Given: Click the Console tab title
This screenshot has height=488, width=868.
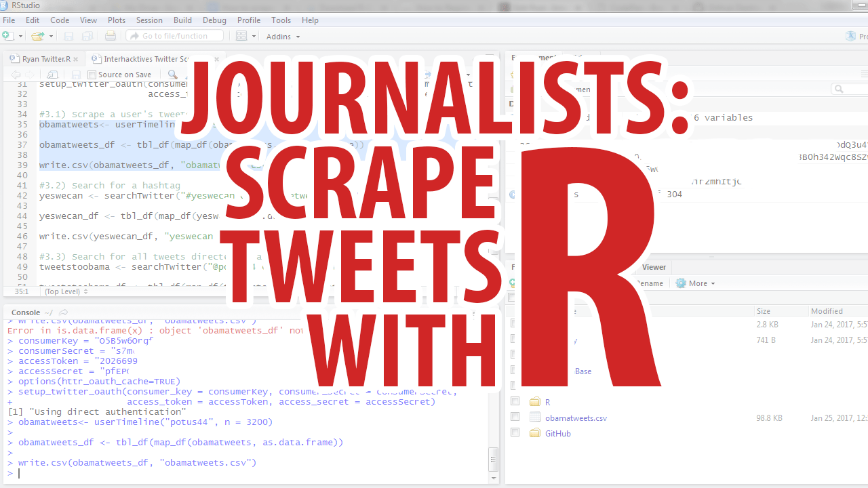Looking at the screenshot, I should tap(26, 312).
